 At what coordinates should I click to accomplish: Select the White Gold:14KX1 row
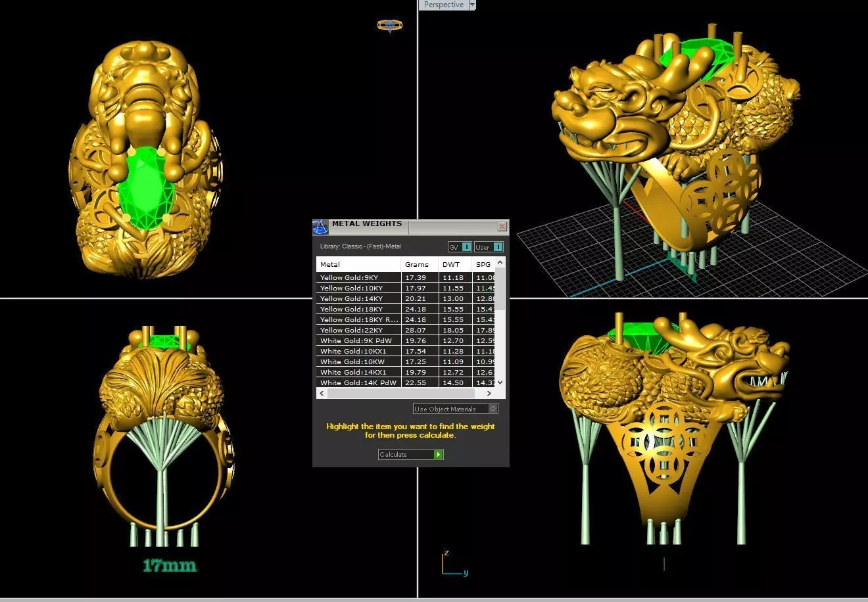406,372
